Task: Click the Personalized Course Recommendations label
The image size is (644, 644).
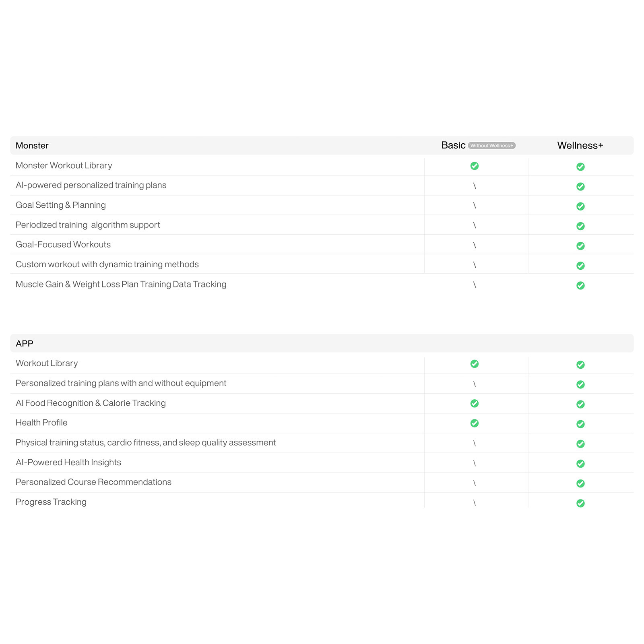Action: (93, 482)
